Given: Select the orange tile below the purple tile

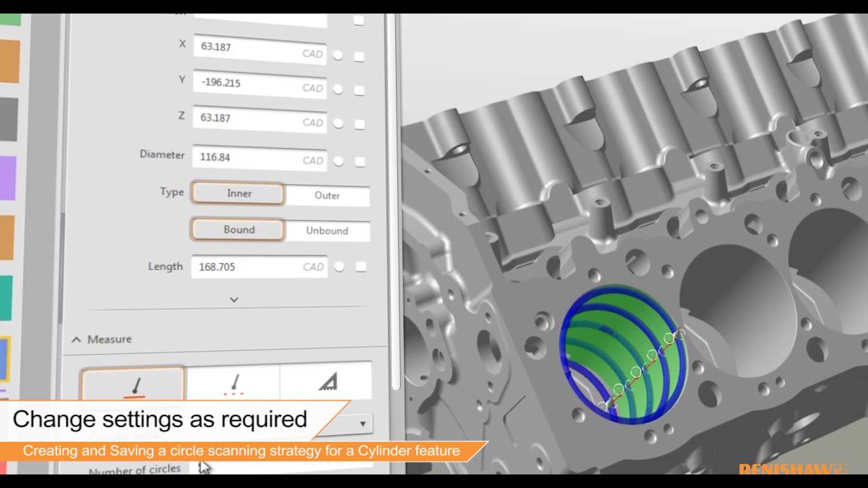Looking at the screenshot, I should [7, 238].
